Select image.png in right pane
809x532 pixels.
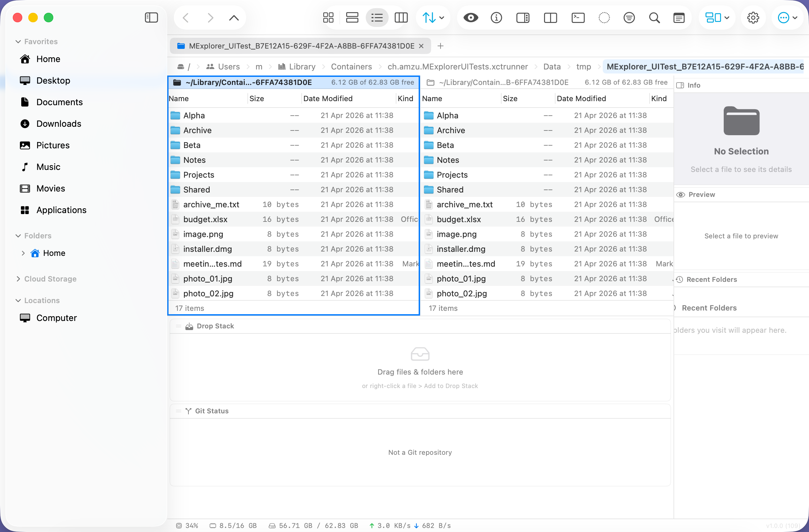(x=547, y=234)
